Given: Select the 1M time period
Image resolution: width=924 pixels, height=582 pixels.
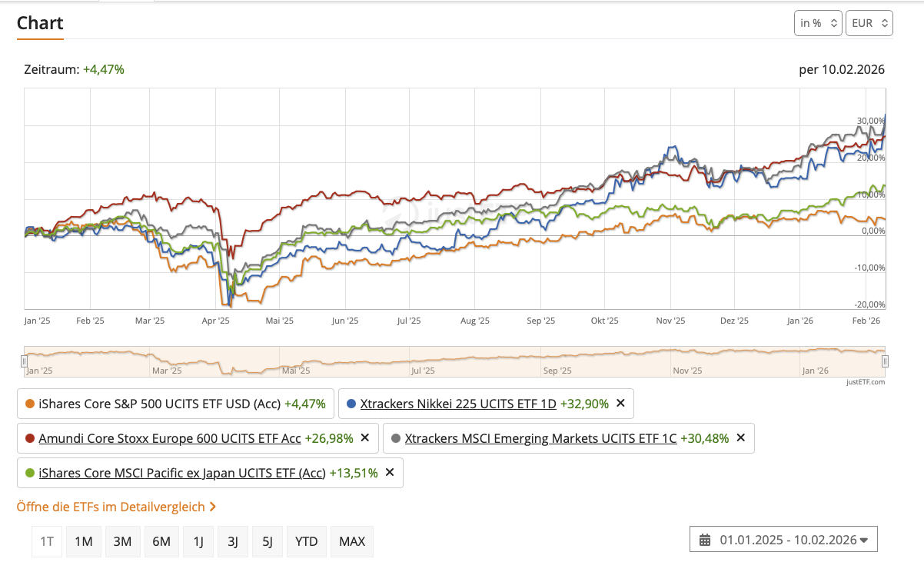Looking at the screenshot, I should (84, 541).
